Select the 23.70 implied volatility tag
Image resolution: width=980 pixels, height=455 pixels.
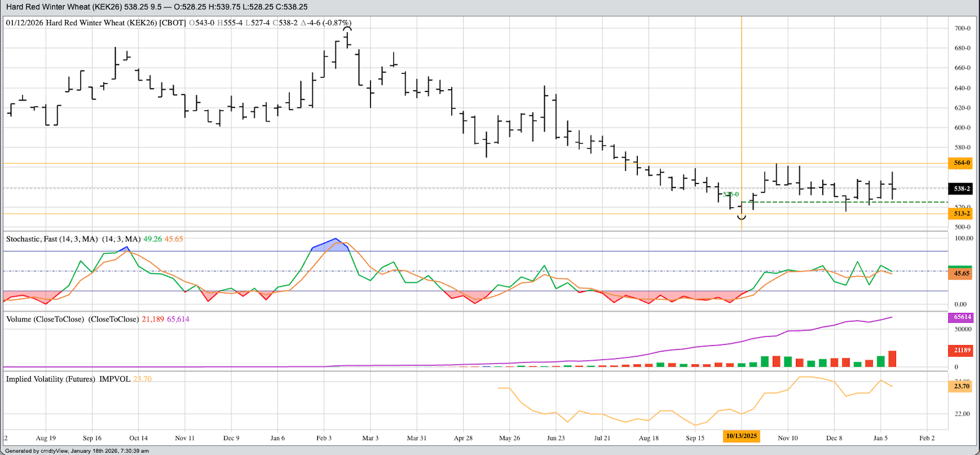pyautogui.click(x=961, y=386)
